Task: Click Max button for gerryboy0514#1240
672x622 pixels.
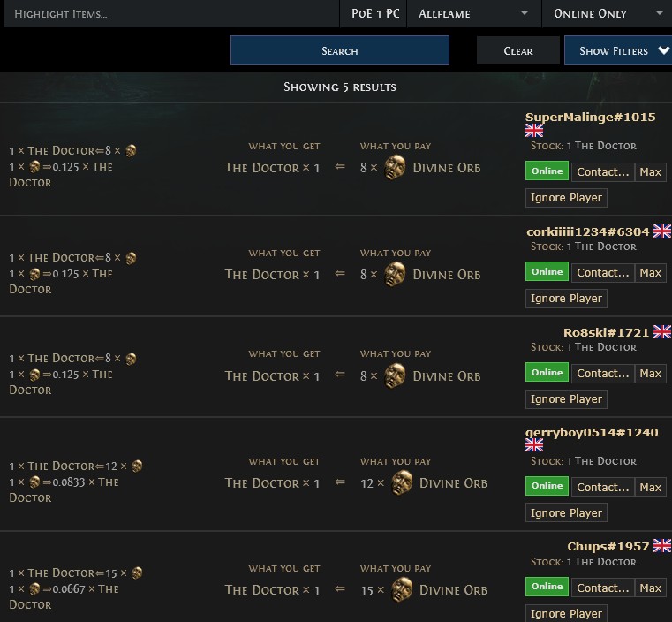Action: 650,487
